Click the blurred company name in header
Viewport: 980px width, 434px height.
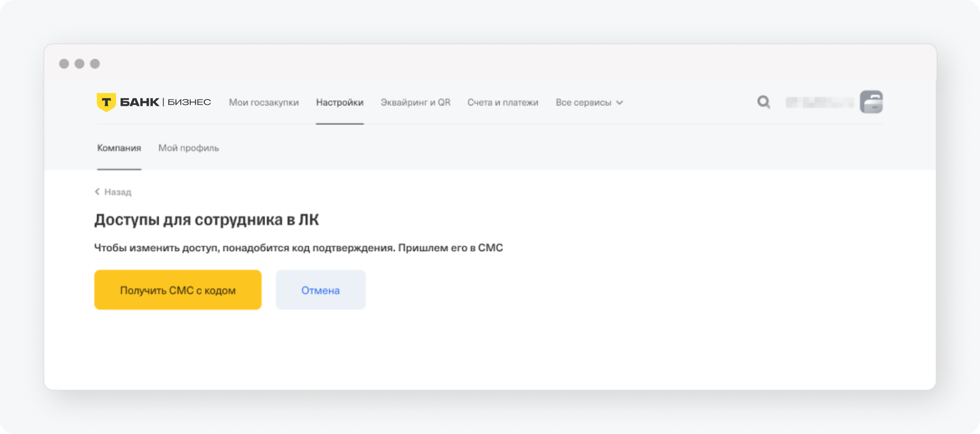click(x=820, y=103)
